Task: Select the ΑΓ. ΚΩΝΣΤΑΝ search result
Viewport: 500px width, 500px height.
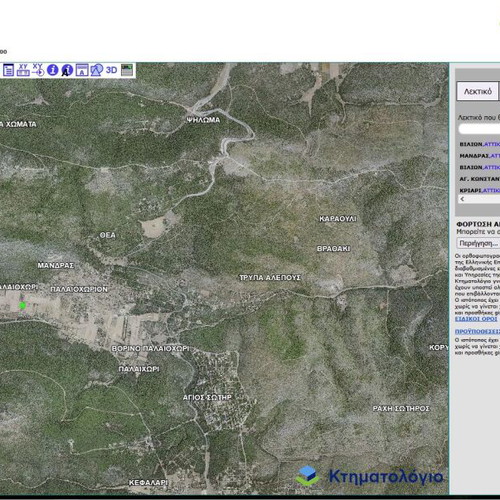Action: pos(479,179)
